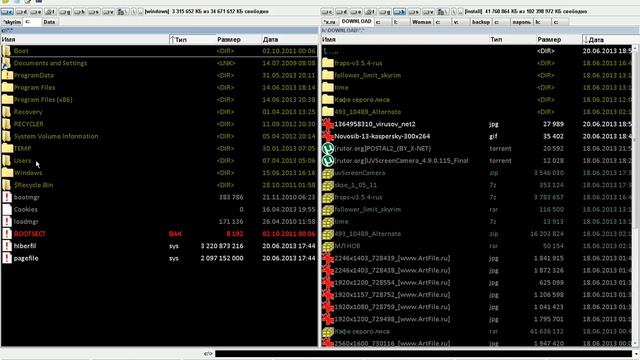Viewport: 640px width, 360px height.
Task: Select the System Volume Information folder
Action: click(159, 136)
